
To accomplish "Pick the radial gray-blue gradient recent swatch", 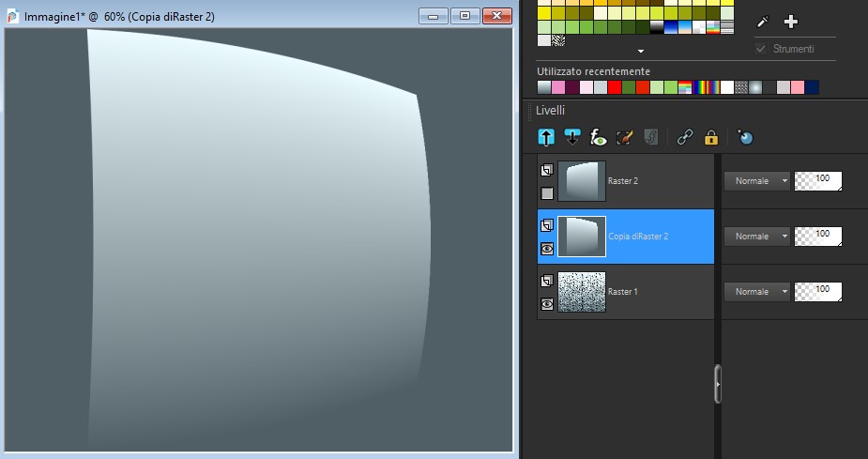I will (x=755, y=87).
